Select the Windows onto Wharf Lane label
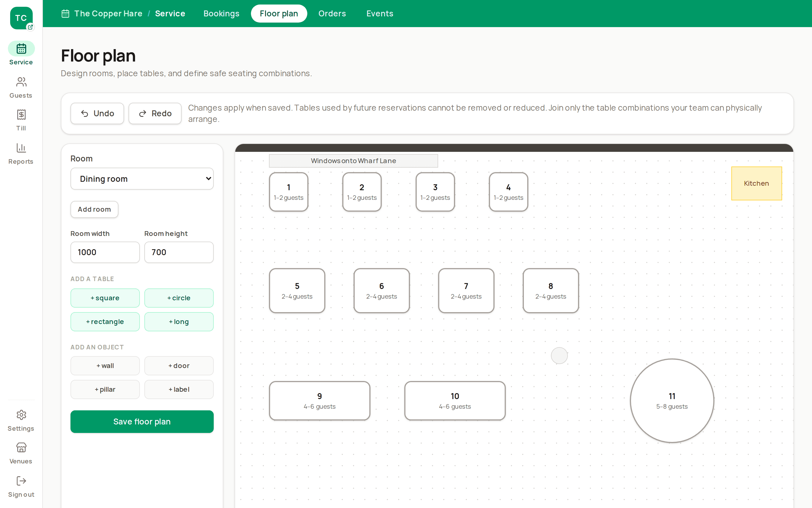Image resolution: width=812 pixels, height=508 pixels. point(353,161)
